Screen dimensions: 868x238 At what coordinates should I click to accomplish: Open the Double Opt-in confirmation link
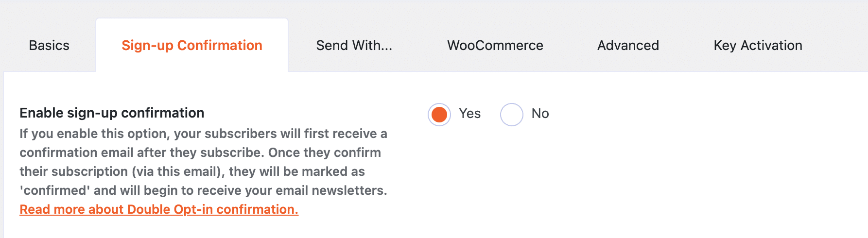159,209
